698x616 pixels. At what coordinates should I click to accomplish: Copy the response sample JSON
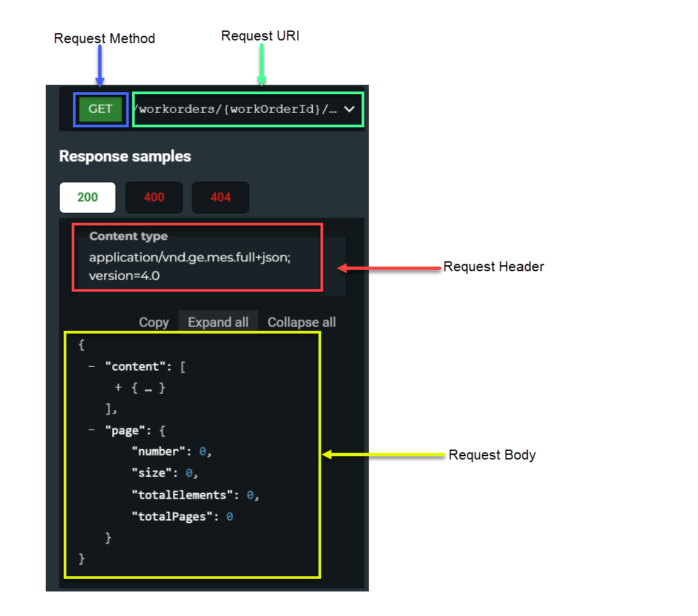(153, 322)
